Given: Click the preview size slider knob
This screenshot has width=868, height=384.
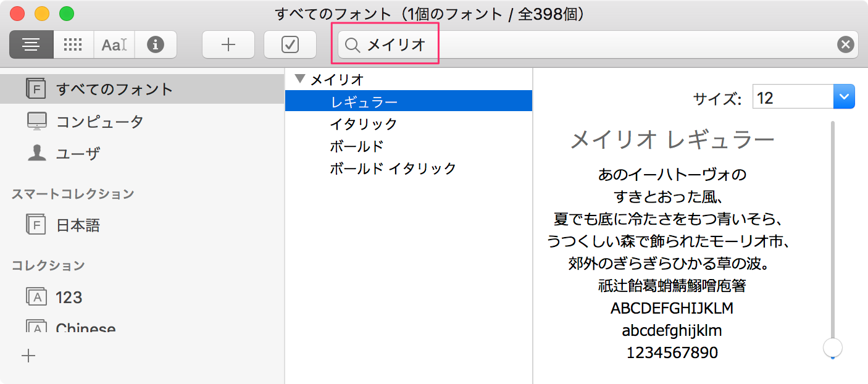Looking at the screenshot, I should [833, 348].
